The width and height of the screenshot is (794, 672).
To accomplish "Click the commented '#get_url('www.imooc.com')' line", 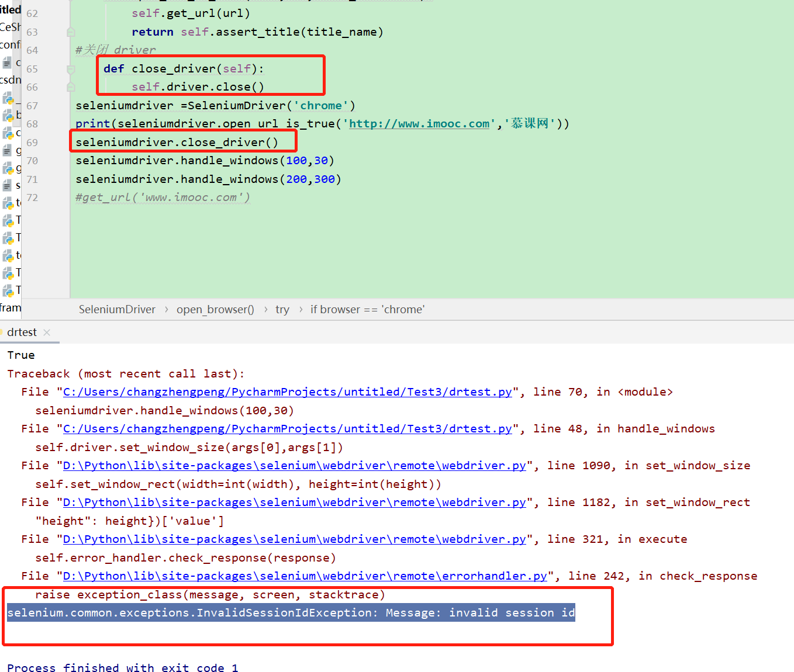I will pos(163,198).
